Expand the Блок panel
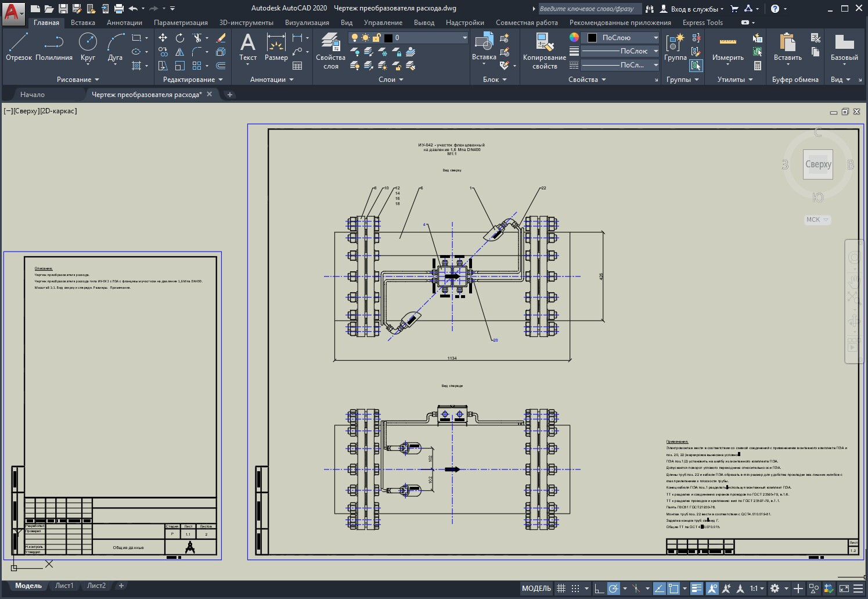This screenshot has width=868, height=599. (x=495, y=80)
